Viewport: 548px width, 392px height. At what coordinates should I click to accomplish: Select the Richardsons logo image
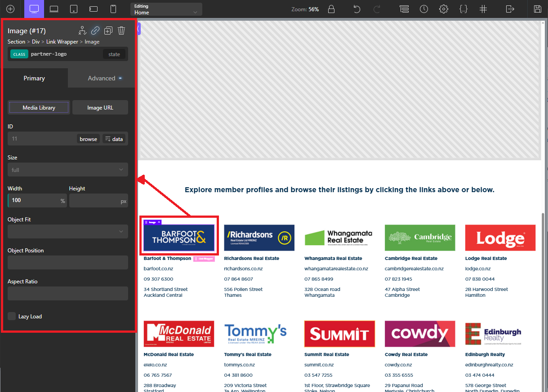259,238
